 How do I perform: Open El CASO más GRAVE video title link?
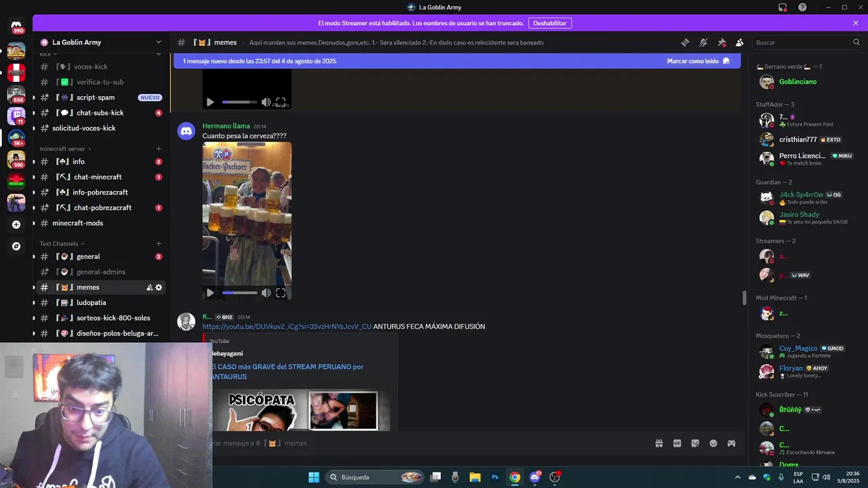coord(287,371)
